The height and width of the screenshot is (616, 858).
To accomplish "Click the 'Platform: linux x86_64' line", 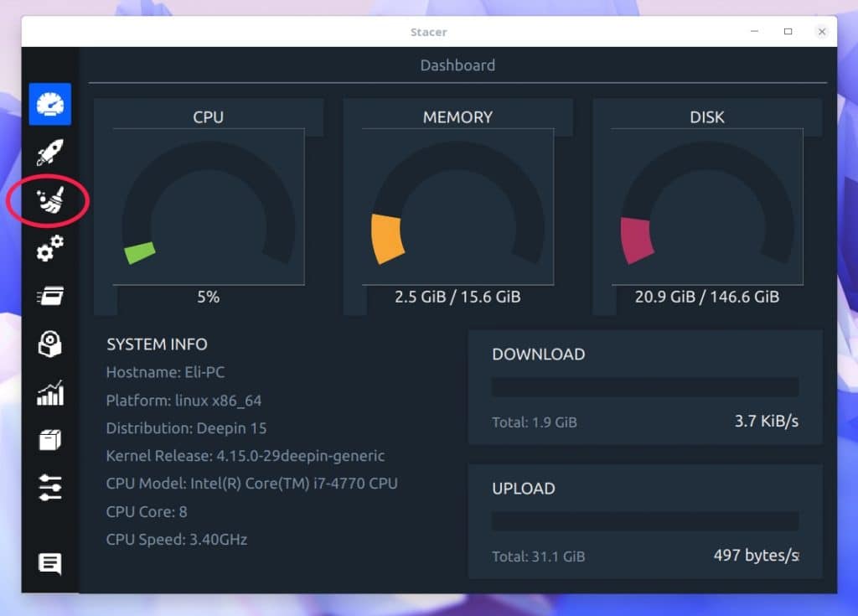I will 183,401.
